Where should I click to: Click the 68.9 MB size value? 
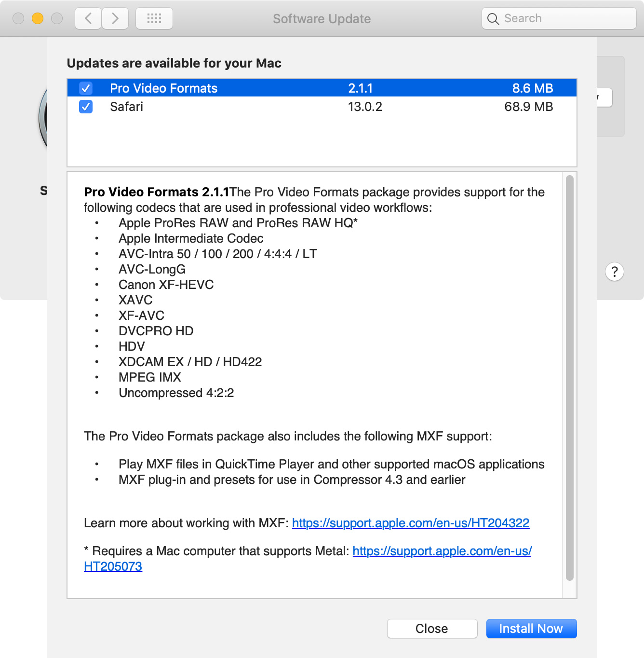tap(529, 107)
